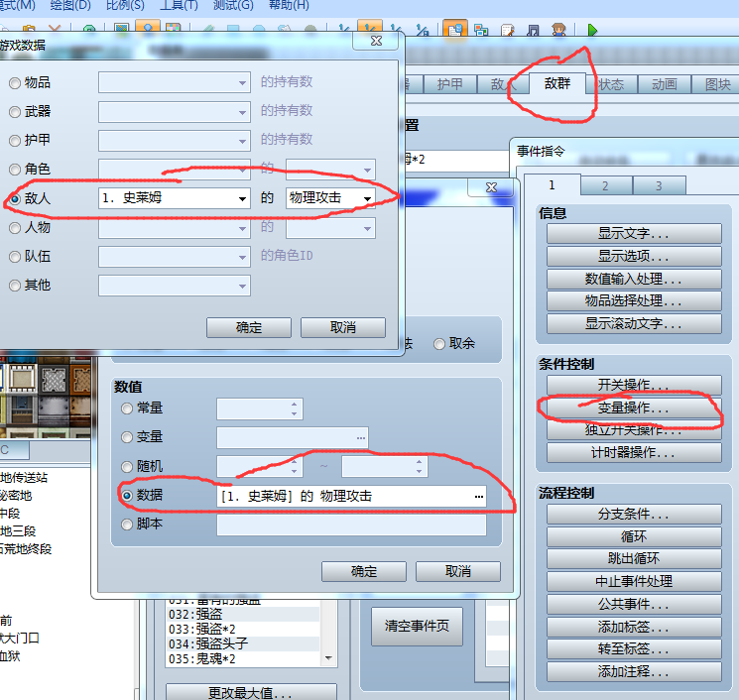Choose the 变量 radio option

[x=127, y=437]
